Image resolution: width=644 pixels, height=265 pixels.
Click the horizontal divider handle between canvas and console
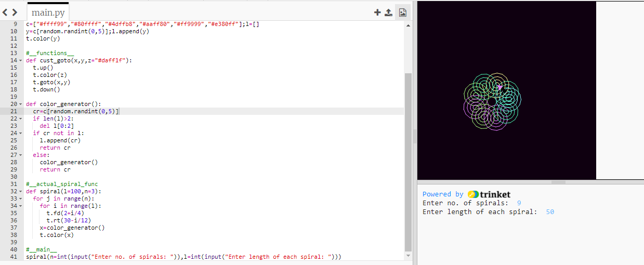coord(558,182)
